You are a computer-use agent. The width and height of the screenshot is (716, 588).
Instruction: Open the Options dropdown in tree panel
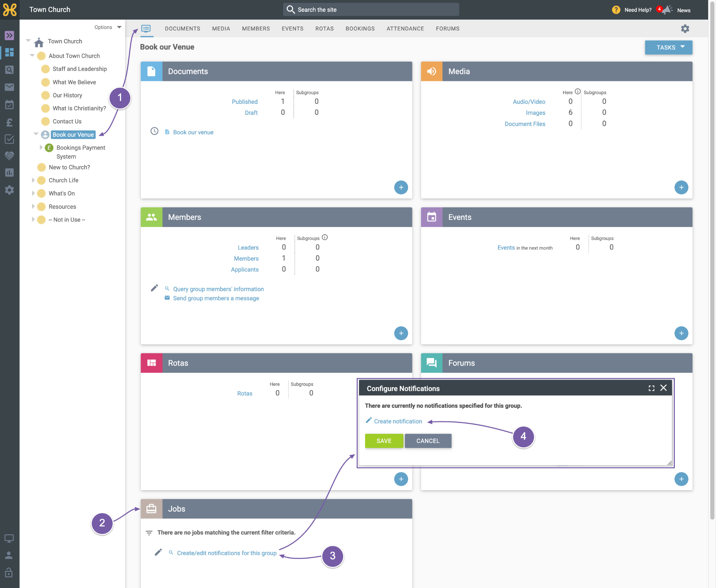pos(108,27)
